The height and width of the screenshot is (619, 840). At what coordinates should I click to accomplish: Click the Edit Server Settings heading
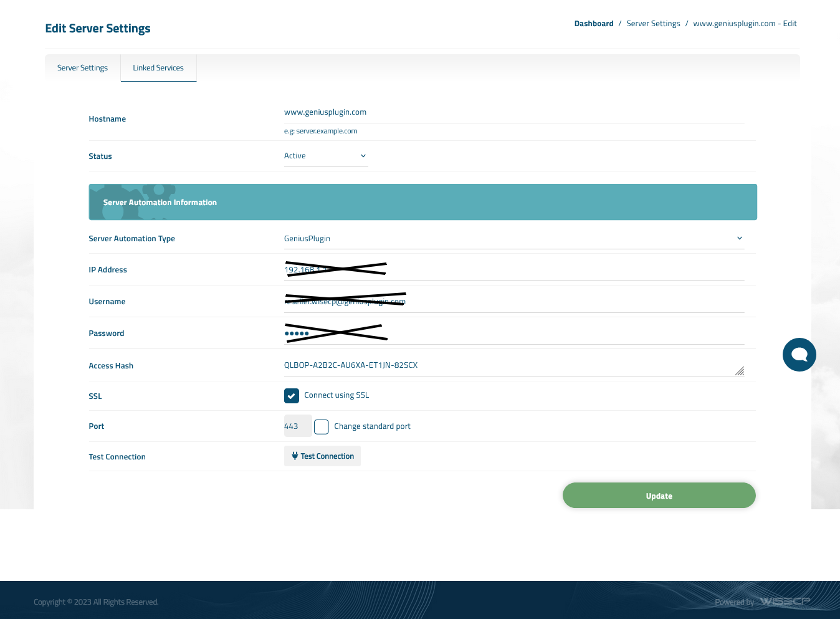point(98,29)
